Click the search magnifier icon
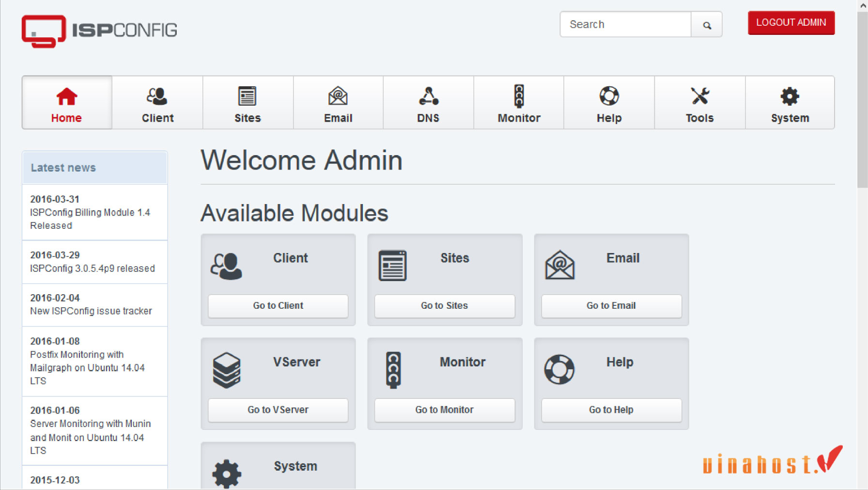 pyautogui.click(x=707, y=25)
